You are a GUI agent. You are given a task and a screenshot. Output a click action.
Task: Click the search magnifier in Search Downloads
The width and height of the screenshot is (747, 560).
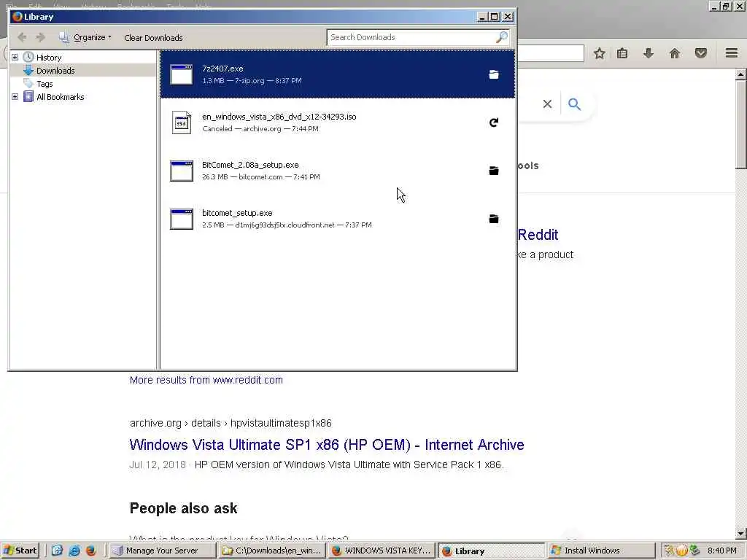click(x=502, y=37)
